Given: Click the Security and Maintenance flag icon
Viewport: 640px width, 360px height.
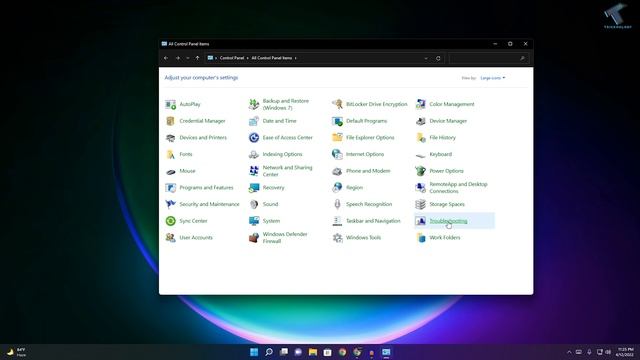Looking at the screenshot, I should (171, 204).
